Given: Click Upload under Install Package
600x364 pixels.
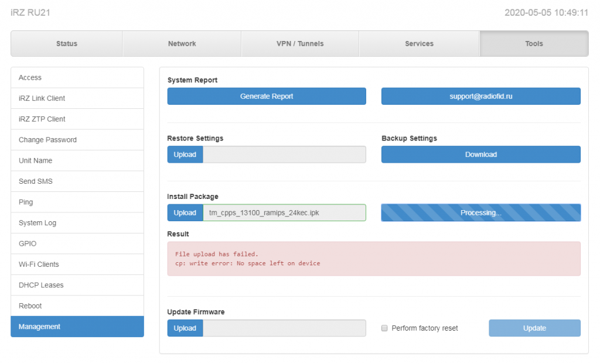Looking at the screenshot, I should [x=185, y=212].
